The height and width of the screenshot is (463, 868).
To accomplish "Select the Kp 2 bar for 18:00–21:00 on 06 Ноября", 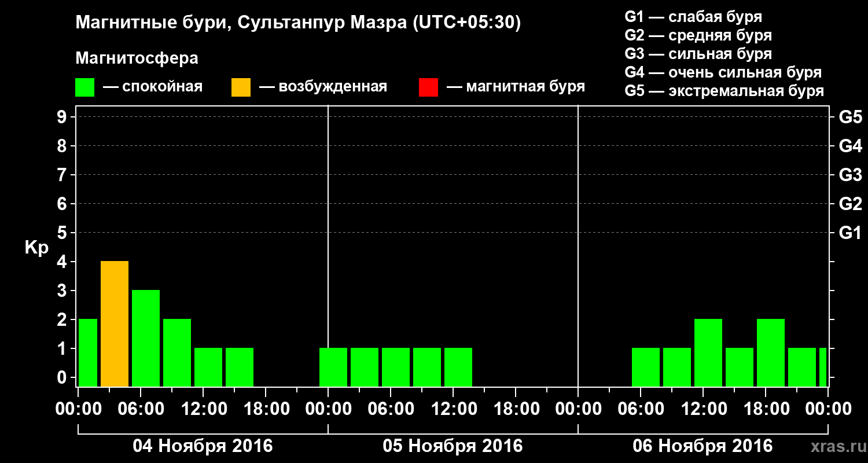I will [771, 353].
